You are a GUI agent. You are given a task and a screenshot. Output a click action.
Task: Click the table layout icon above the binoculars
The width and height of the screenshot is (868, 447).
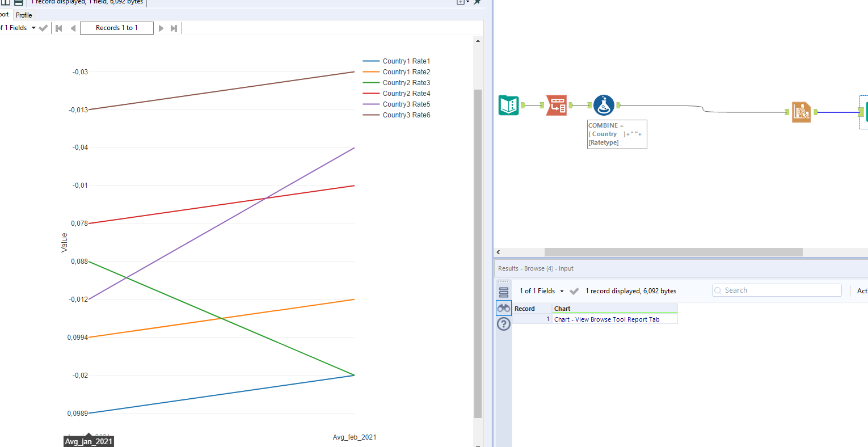click(503, 291)
